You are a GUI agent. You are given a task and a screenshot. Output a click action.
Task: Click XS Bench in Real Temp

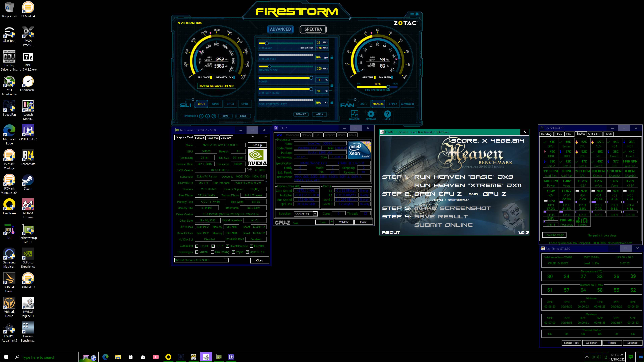click(592, 343)
